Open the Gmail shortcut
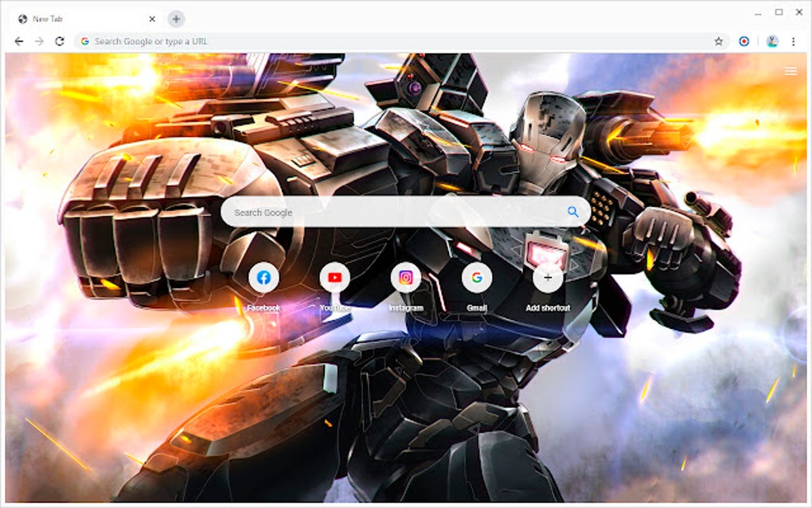Image resolution: width=812 pixels, height=508 pixels. click(x=475, y=277)
